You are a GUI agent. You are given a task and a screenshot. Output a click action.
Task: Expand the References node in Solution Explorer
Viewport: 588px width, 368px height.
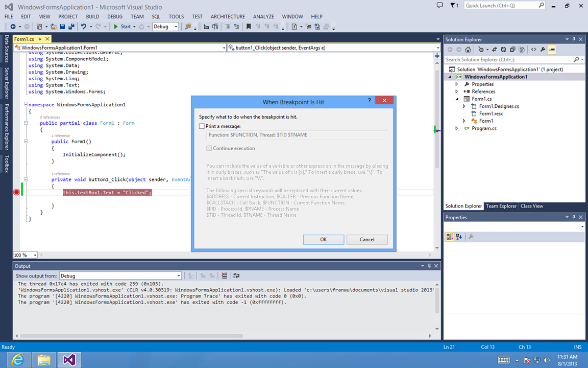click(x=457, y=91)
